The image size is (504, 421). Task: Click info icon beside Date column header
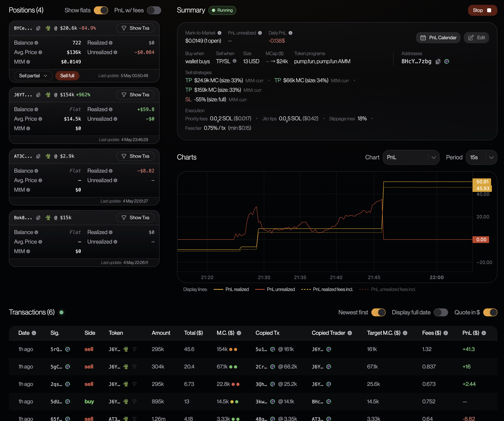click(34, 333)
